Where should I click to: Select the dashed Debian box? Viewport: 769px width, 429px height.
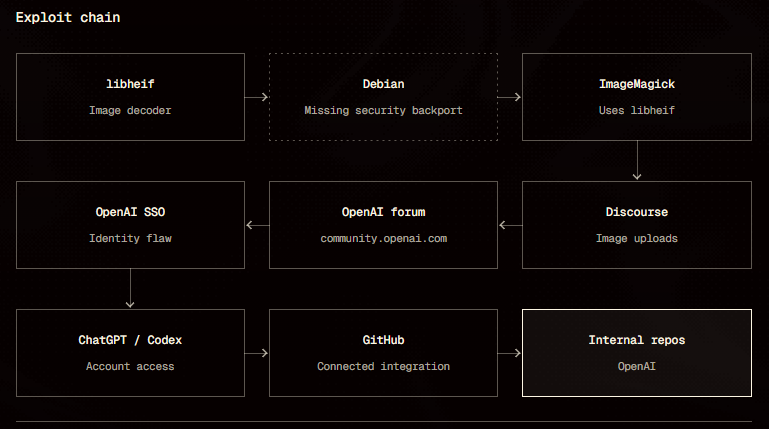pos(384,97)
